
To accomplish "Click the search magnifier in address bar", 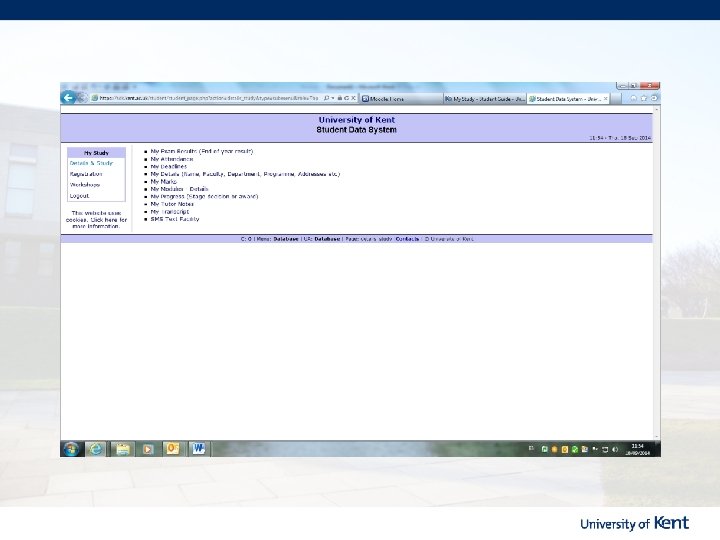I will coord(326,98).
